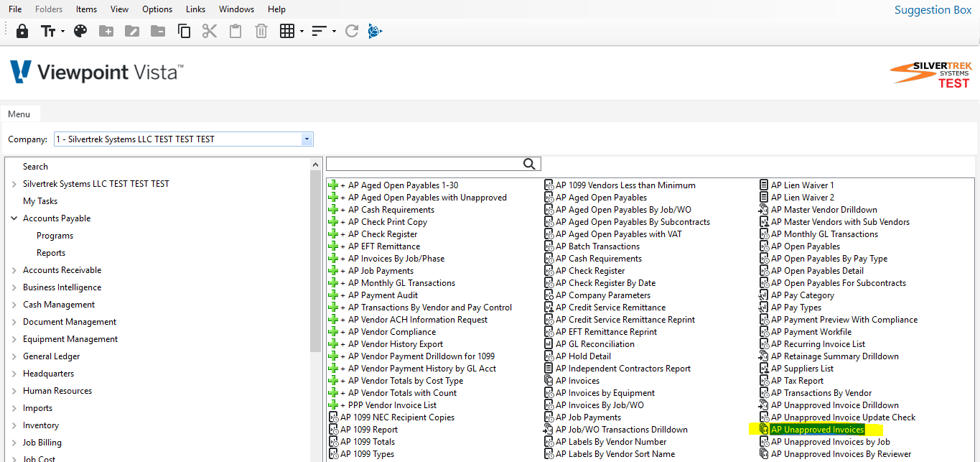980x462 pixels.
Task: Click the refresh icon in the toolbar
Action: [x=352, y=31]
